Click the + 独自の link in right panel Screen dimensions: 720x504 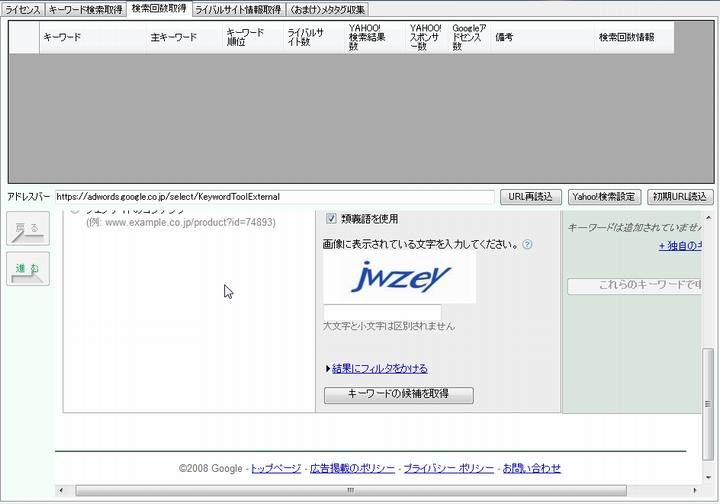680,246
